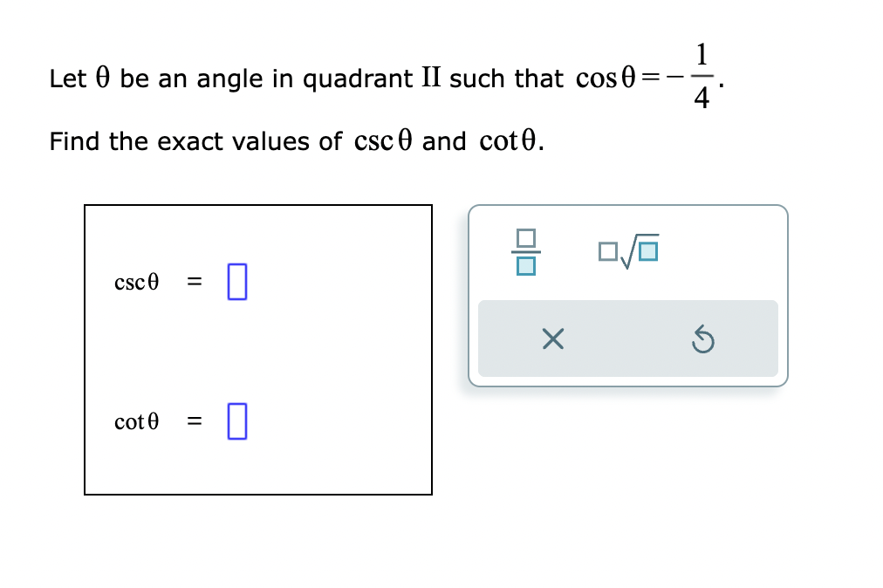Viewport: 883px width, 588px height.
Task: Select the empty box next to cot θ
Action: click(x=236, y=420)
